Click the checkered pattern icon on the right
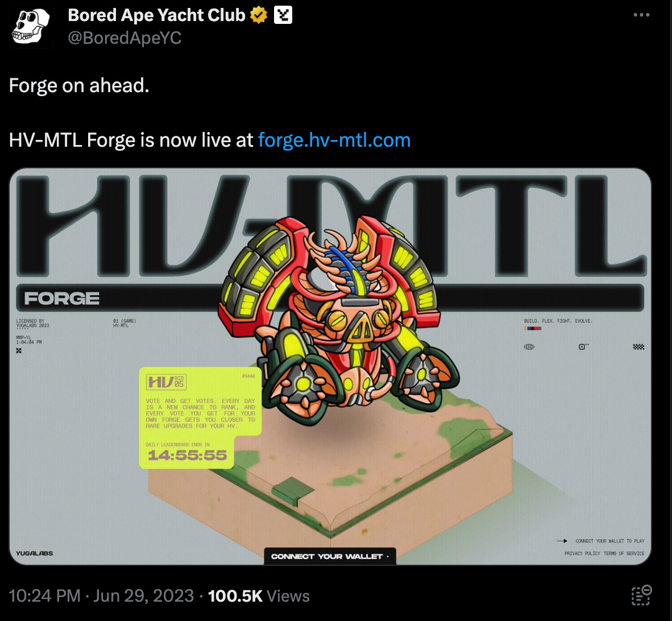The height and width of the screenshot is (621, 672). tap(638, 347)
